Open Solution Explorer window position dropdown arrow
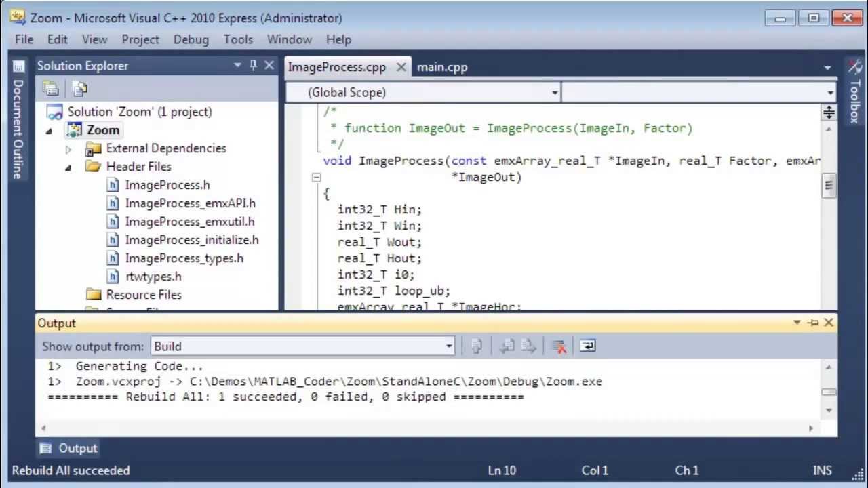Image resolution: width=868 pixels, height=488 pixels. coord(237,65)
